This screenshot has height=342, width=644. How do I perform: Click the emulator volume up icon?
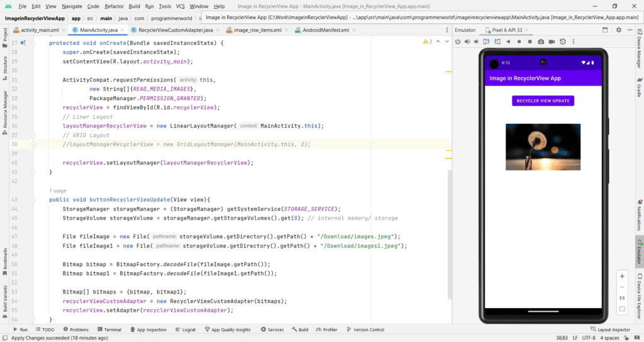[467, 41]
